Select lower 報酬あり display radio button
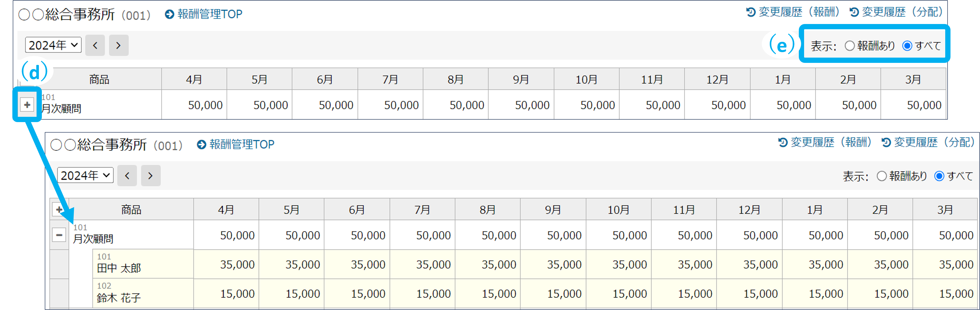 click(881, 176)
